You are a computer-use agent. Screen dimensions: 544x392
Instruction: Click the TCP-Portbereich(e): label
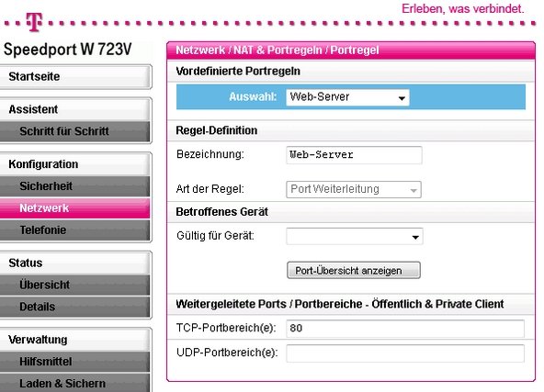pyautogui.click(x=226, y=328)
